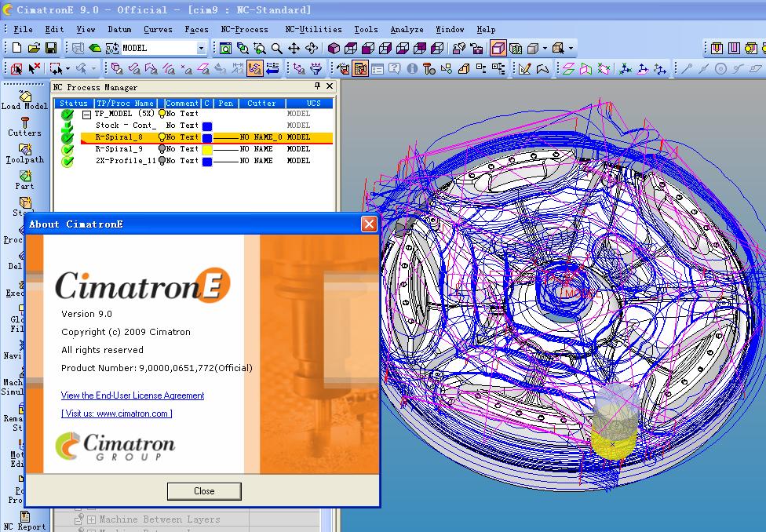Click the unselect arrow with red X icon
766x532 pixels.
coord(35,68)
